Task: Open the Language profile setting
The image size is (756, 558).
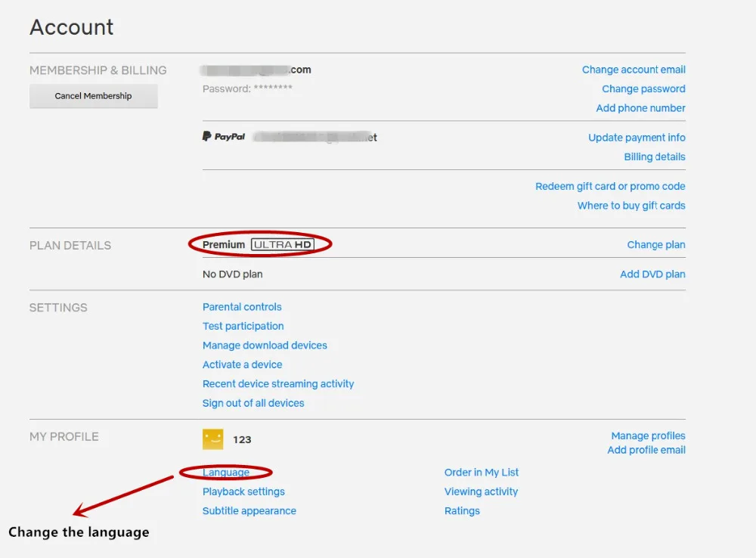Action: pyautogui.click(x=226, y=473)
